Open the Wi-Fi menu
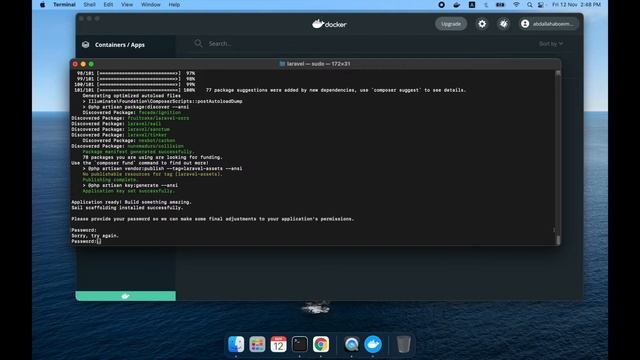The image size is (640, 360). tap(516, 4)
